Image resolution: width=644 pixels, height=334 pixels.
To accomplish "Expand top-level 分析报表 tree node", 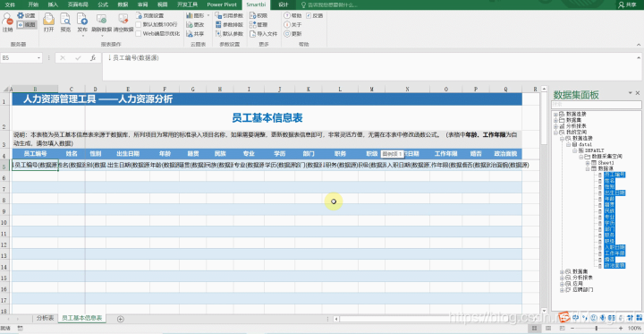I will (x=555, y=126).
